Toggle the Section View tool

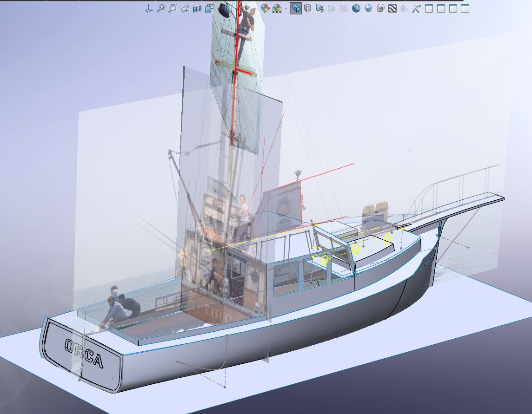(x=197, y=8)
